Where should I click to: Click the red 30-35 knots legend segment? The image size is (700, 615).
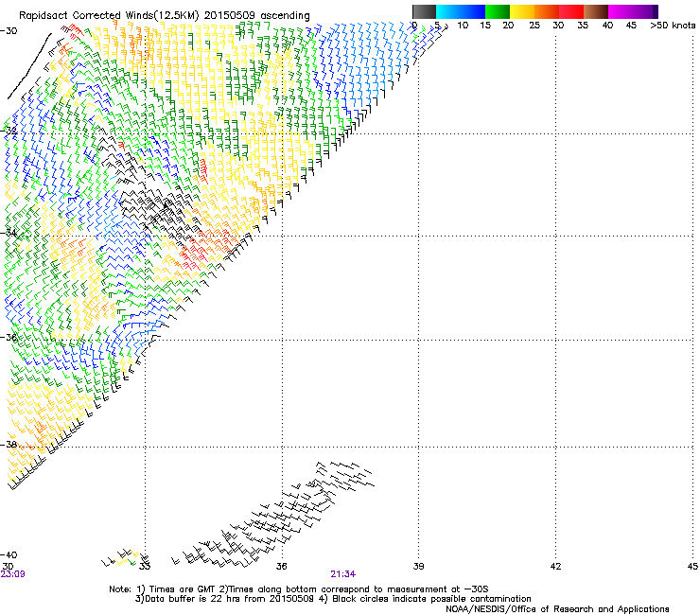(571, 11)
